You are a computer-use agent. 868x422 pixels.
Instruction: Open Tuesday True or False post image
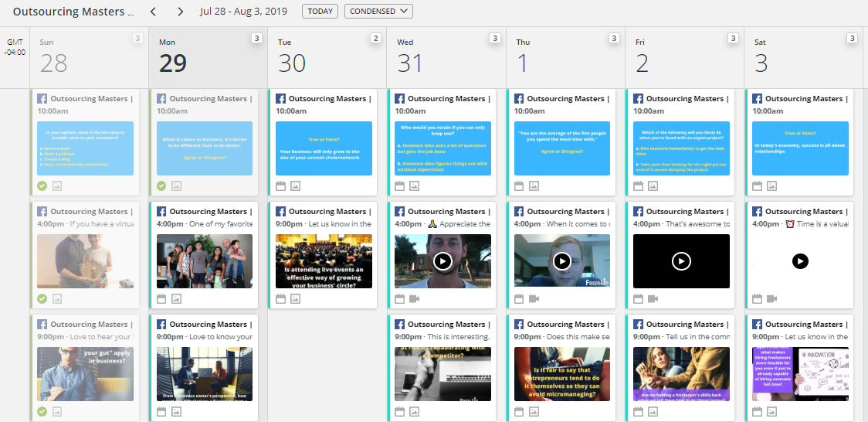click(324, 148)
